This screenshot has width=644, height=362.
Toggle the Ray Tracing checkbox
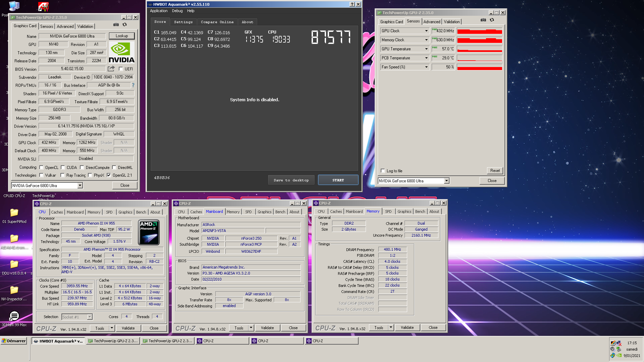[62, 175]
